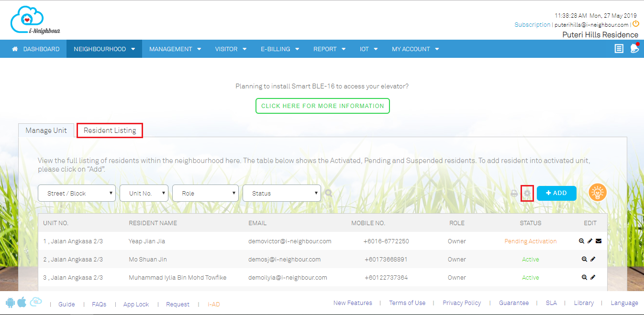Open the settings gear icon
This screenshot has width=644, height=315.
point(527,193)
